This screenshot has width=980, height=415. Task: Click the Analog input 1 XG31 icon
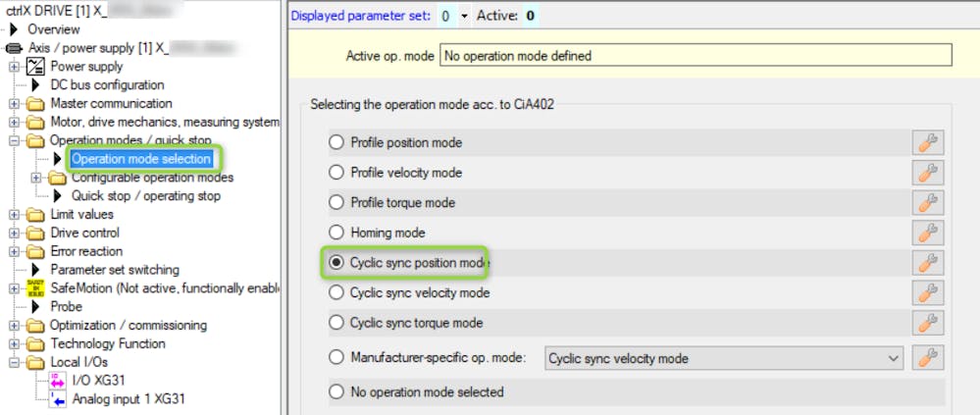click(x=57, y=399)
